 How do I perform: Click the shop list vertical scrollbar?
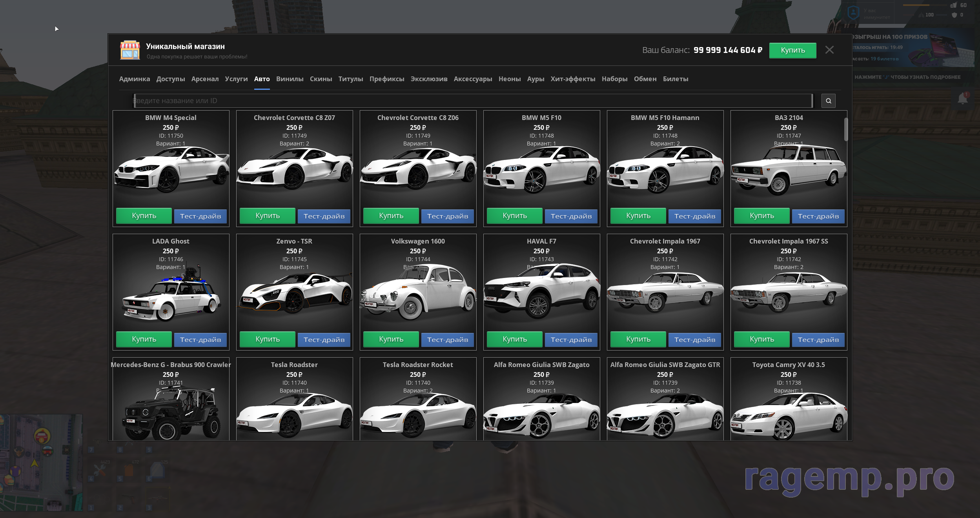tap(846, 129)
